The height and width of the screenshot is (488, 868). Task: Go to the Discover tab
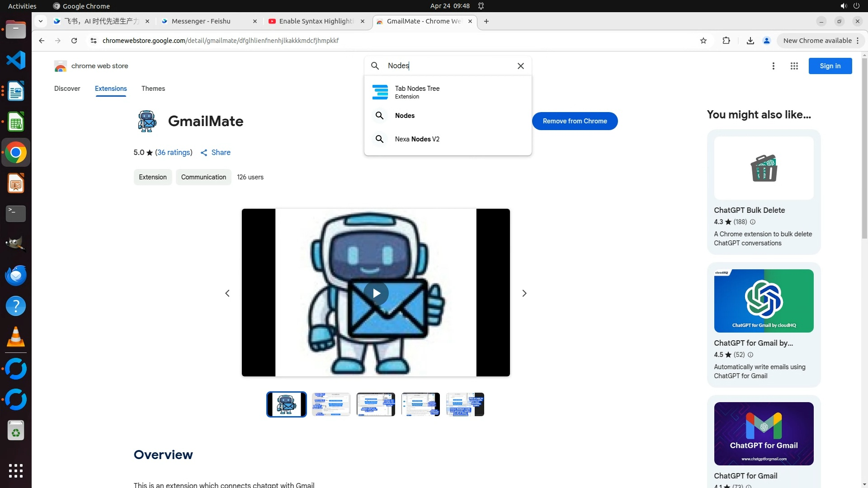coord(67,89)
